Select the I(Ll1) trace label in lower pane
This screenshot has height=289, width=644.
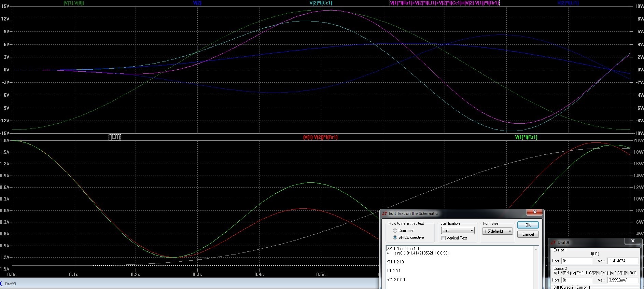[x=115, y=137]
